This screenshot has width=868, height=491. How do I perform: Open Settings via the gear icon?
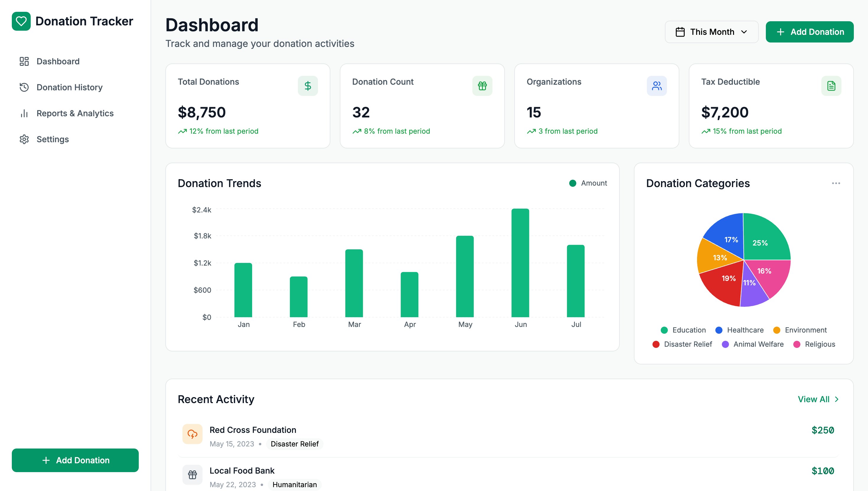(x=24, y=139)
